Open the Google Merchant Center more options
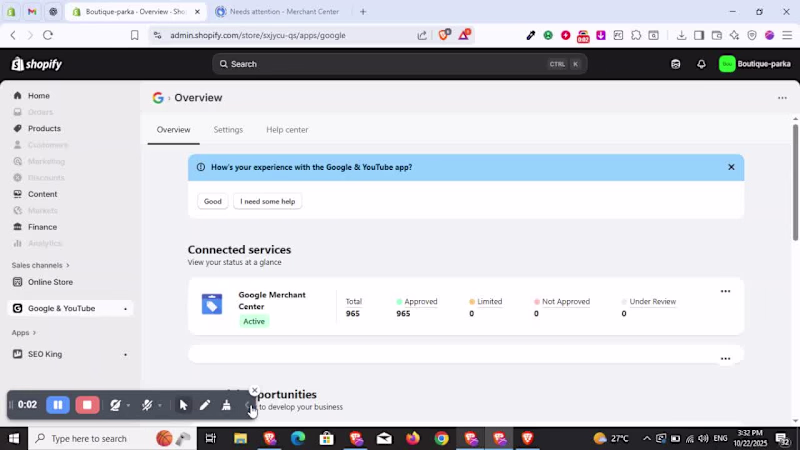Viewport: 800px width, 450px height. point(725,291)
